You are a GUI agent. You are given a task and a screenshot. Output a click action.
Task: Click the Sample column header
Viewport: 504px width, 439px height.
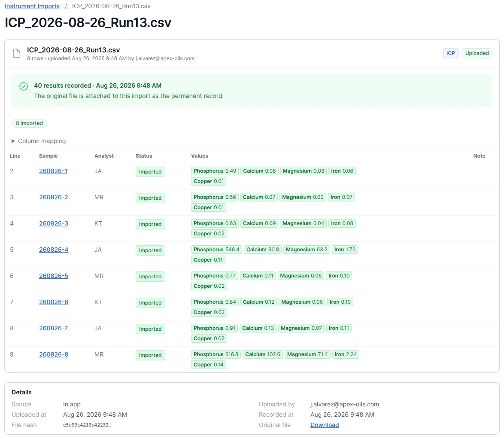pos(49,155)
